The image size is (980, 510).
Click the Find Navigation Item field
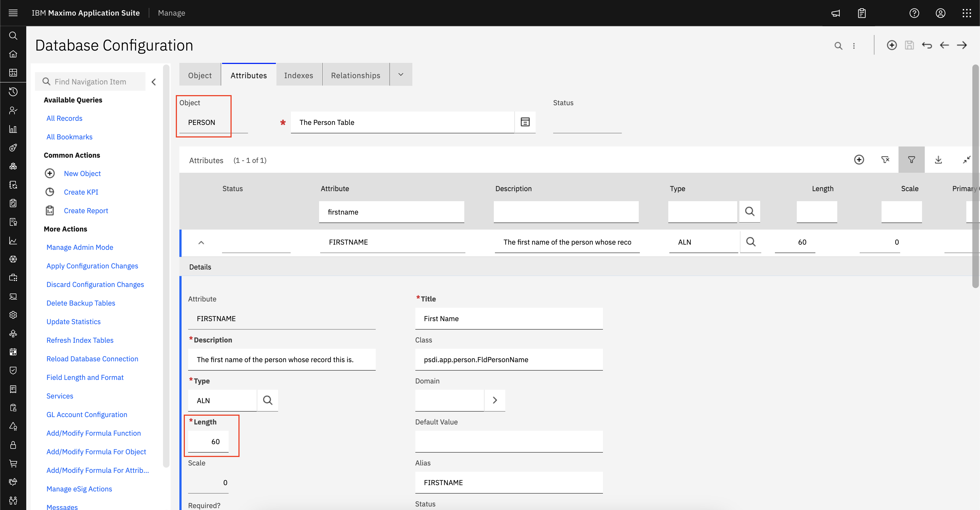90,82
